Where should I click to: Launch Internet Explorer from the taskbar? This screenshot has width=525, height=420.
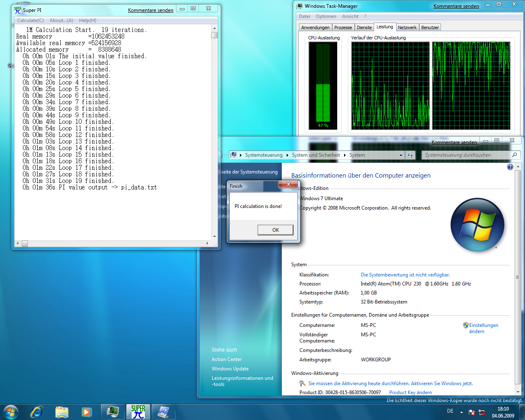pos(37,412)
